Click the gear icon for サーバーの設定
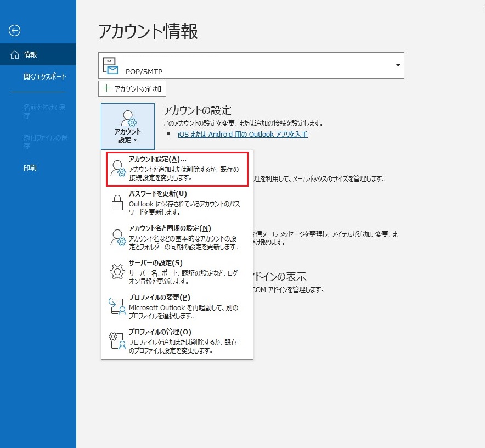Image resolution: width=485 pixels, height=448 pixels. 117,272
